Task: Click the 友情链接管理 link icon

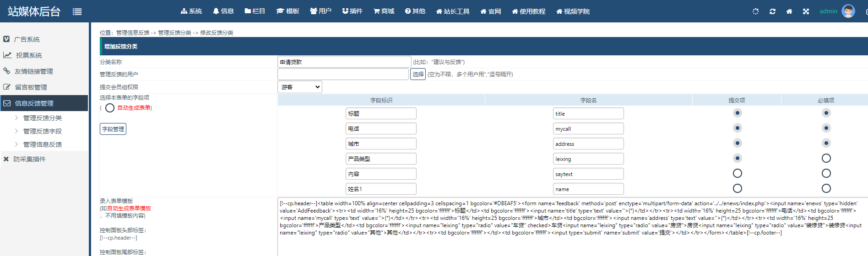Action: pyautogui.click(x=7, y=71)
